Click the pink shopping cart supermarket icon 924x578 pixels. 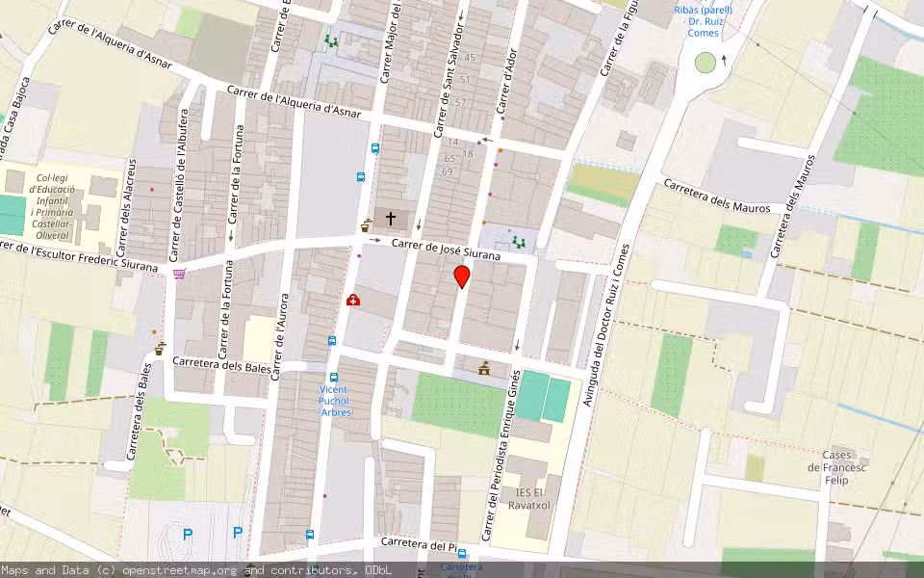[x=179, y=274]
